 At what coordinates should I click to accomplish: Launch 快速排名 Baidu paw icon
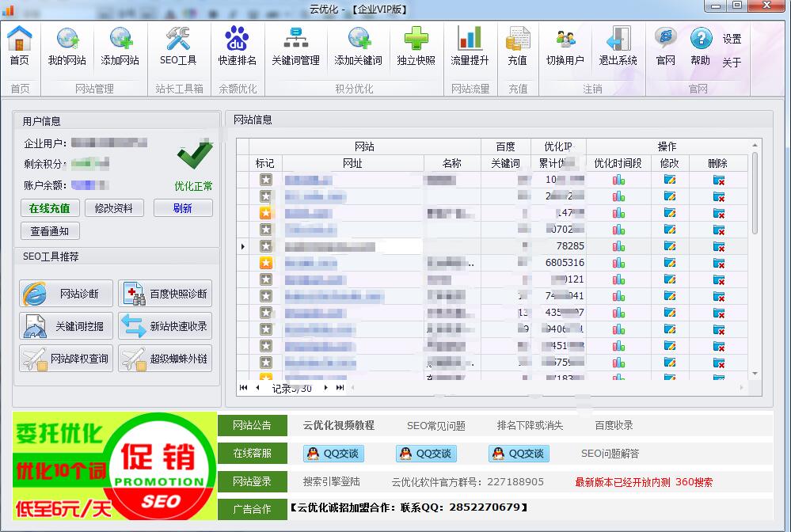(x=237, y=46)
